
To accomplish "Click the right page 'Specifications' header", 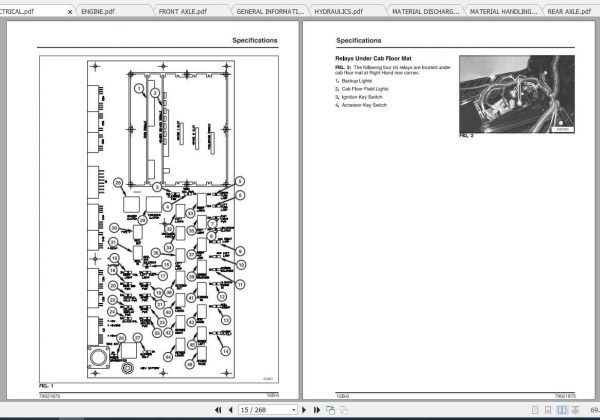I will 359,40.
